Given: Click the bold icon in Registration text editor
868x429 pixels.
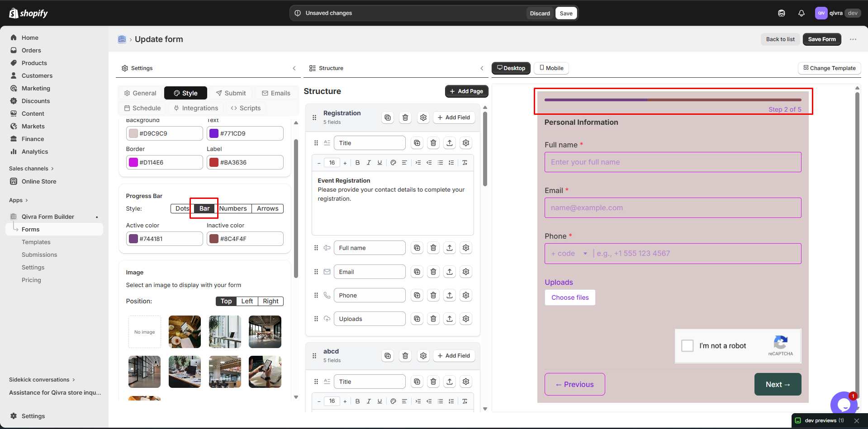Looking at the screenshot, I should (358, 163).
